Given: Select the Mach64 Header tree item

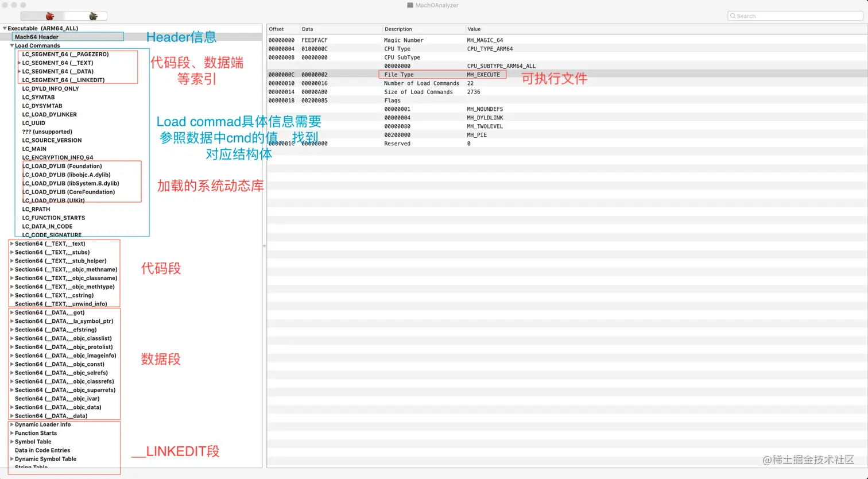Looking at the screenshot, I should point(37,37).
